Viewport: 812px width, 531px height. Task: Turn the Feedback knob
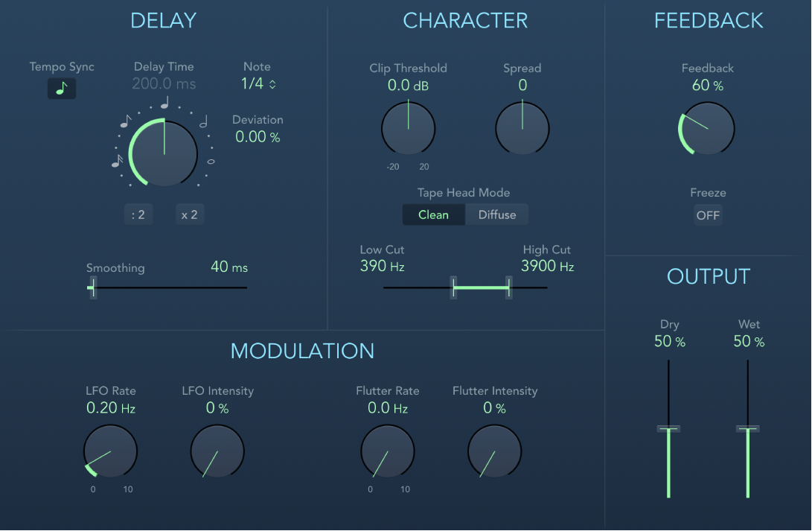(x=706, y=128)
